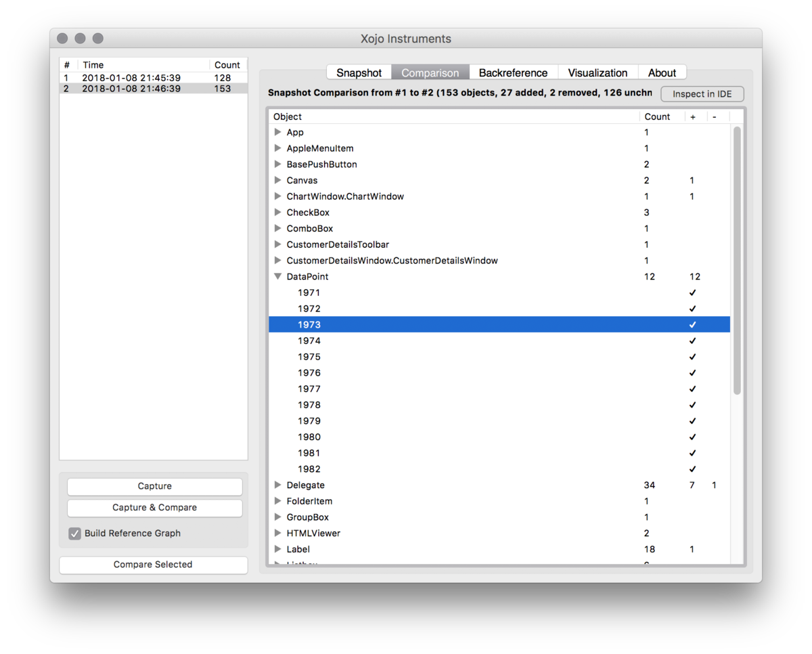Sort snapshots by Time column header

[144, 65]
